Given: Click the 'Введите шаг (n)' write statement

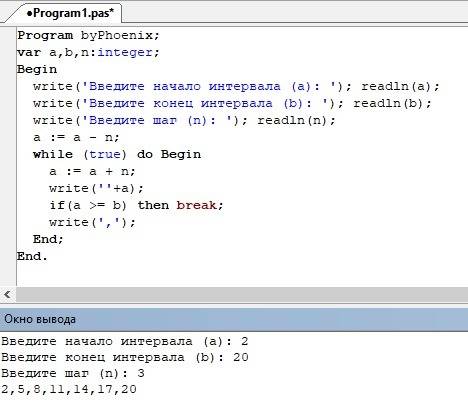Looking at the screenshot, I should [x=140, y=120].
